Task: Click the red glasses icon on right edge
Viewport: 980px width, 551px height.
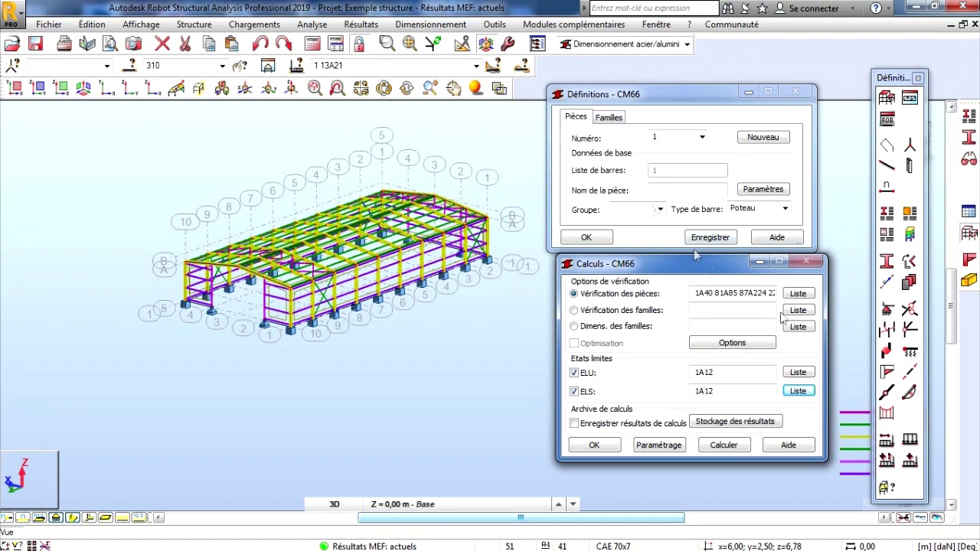Action: pos(969,159)
